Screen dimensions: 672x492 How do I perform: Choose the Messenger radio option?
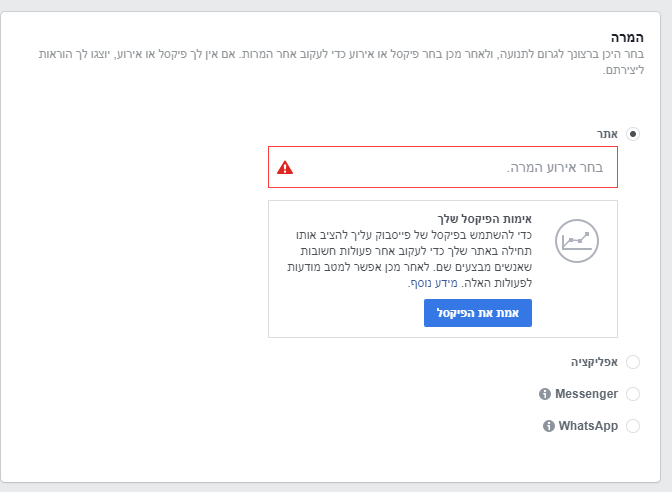pos(633,394)
